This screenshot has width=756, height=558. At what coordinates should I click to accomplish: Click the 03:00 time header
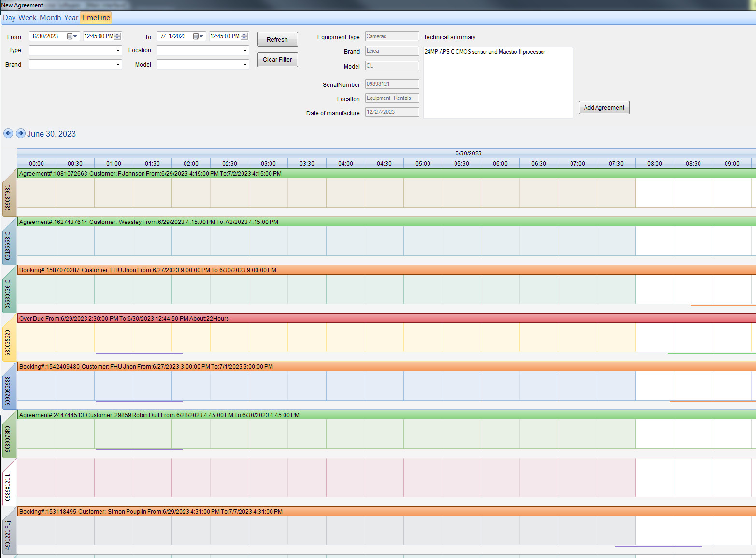point(269,164)
